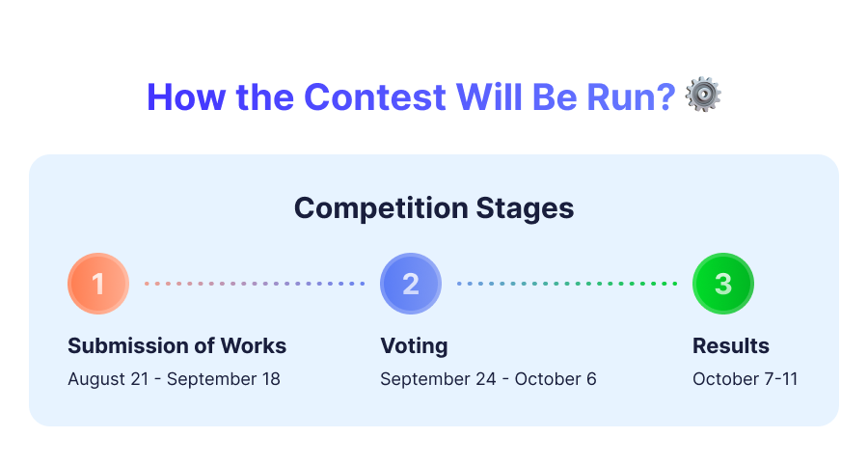Click the gear emoji beside the heading
This screenshot has width=868, height=465.
(x=703, y=96)
